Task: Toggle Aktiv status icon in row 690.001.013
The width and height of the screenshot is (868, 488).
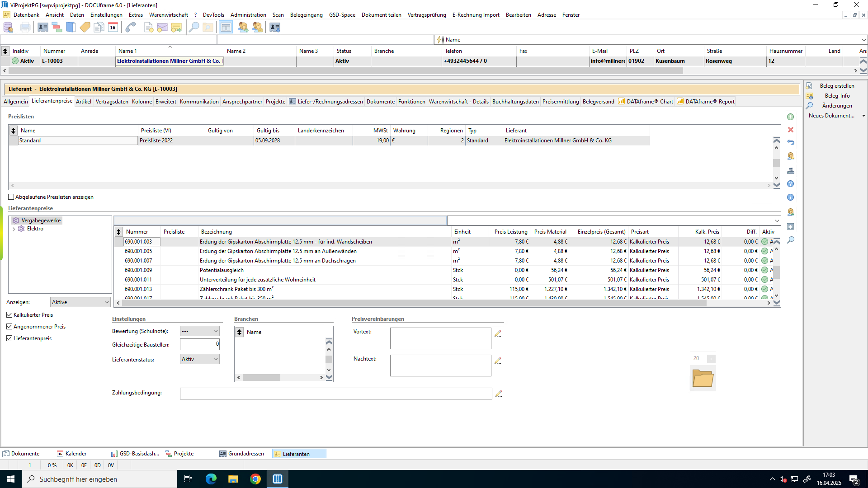Action: tap(764, 289)
